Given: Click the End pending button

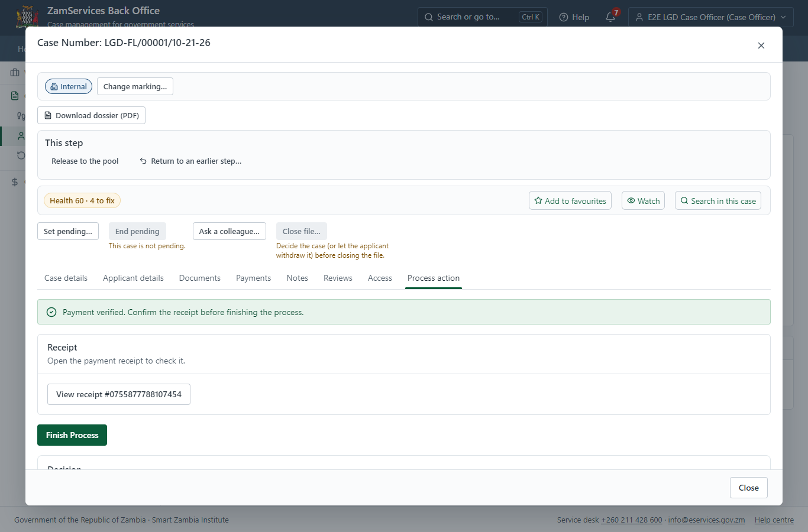Looking at the screenshot, I should pyautogui.click(x=137, y=232).
